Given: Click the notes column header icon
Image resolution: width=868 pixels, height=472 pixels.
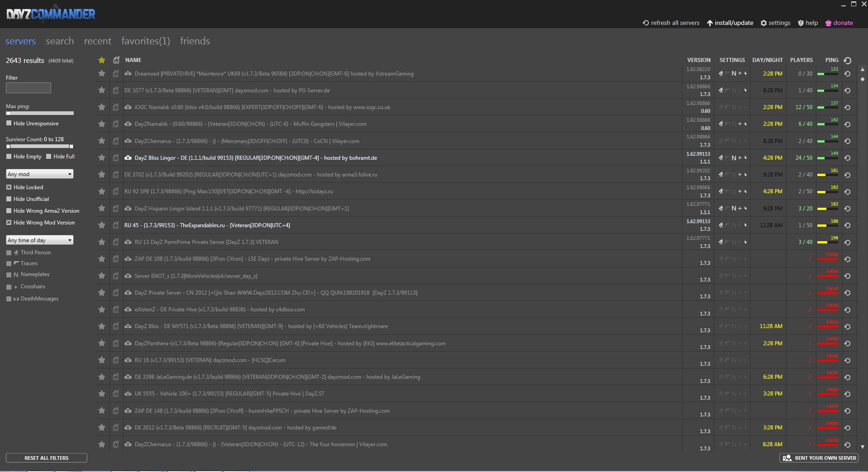Looking at the screenshot, I should point(116,60).
